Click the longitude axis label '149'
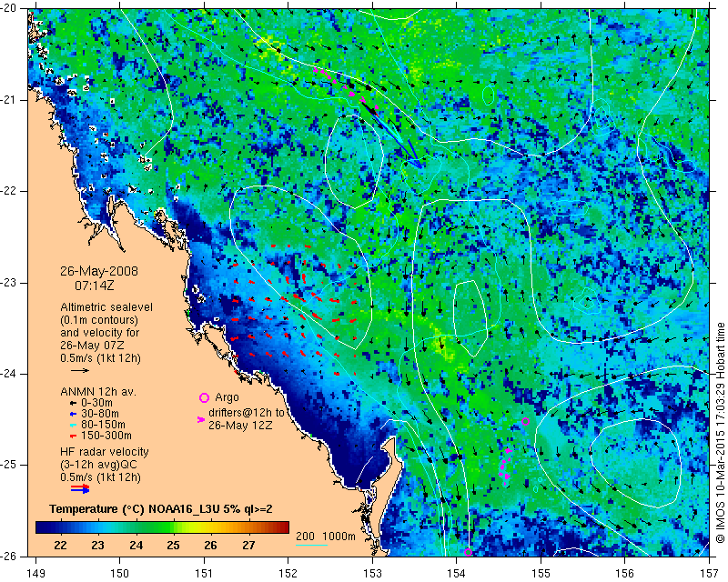This screenshot has width=728, height=582. (35, 574)
